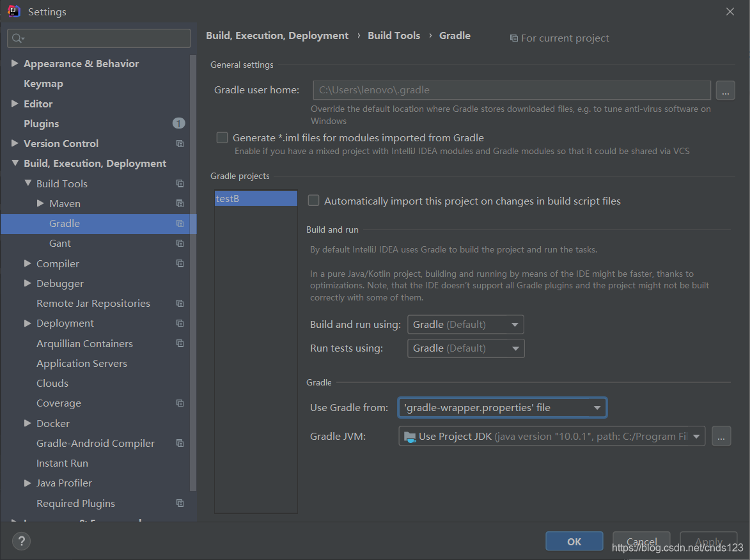The image size is (750, 560).
Task: Open the help question mark button
Action: 22,541
